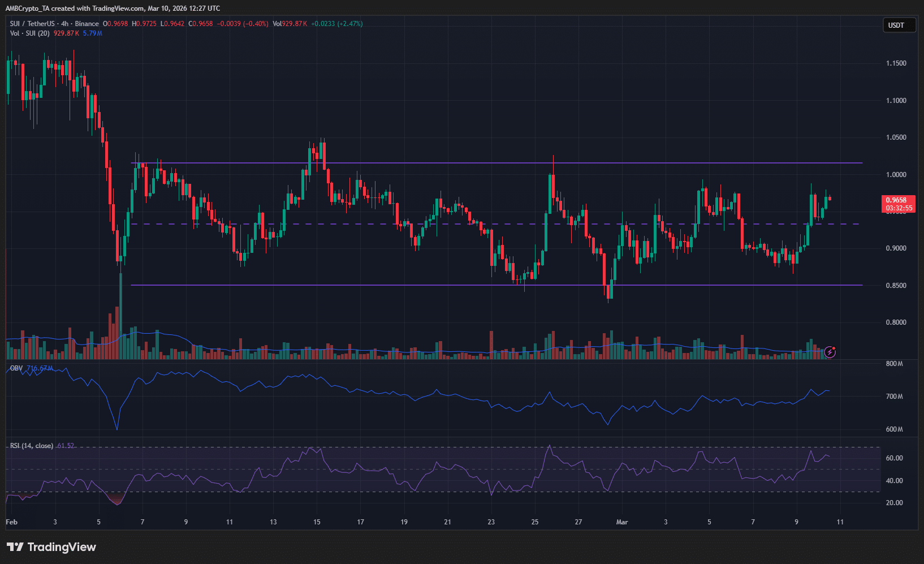Image resolution: width=924 pixels, height=564 pixels.
Task: Click the blue 5.79M volume MA value
Action: click(93, 33)
